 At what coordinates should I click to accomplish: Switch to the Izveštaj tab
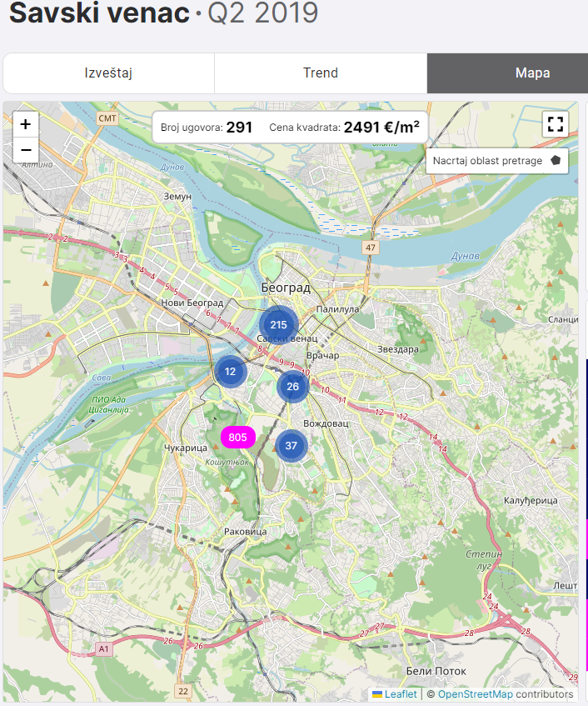coord(108,73)
